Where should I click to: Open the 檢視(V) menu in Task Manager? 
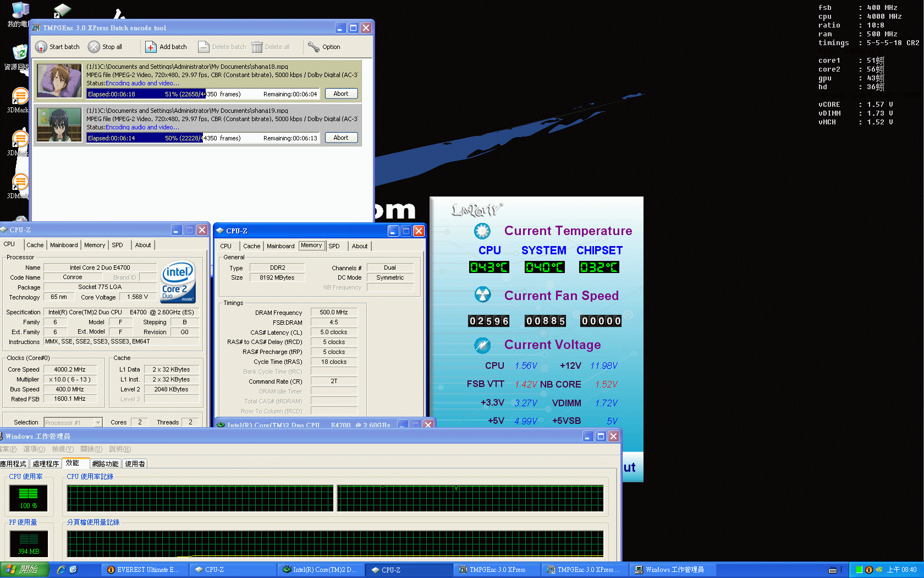[63, 449]
